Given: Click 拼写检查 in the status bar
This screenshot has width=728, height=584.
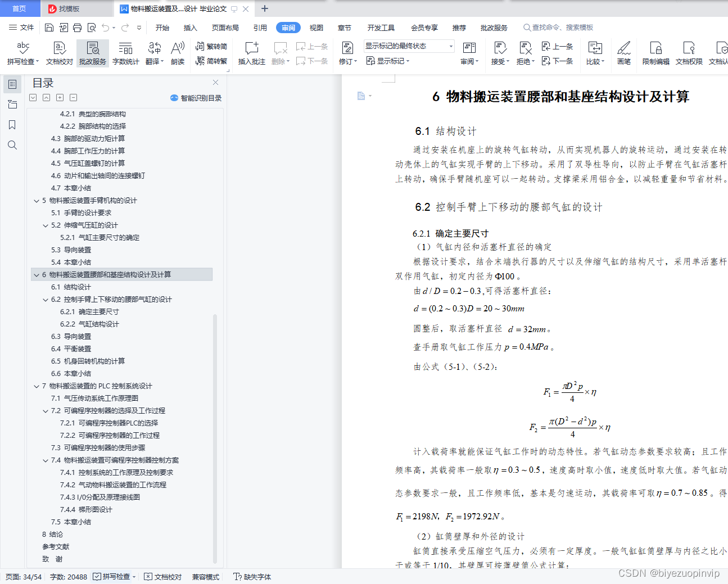Looking at the screenshot, I should (115, 577).
